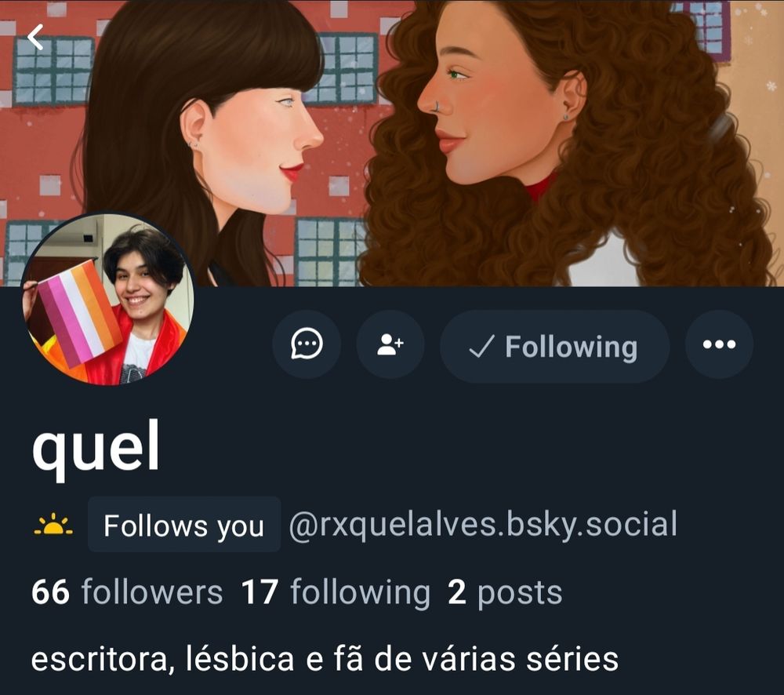Open the 17 following list
The image size is (784, 695).
(336, 592)
